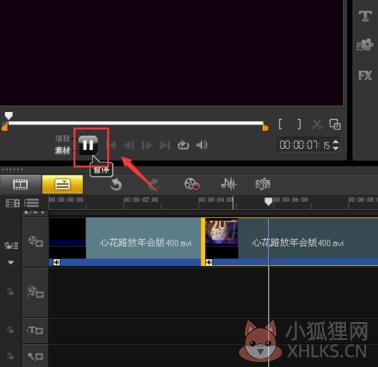Toggle ripple lock for the overlay track

[x=10, y=292]
